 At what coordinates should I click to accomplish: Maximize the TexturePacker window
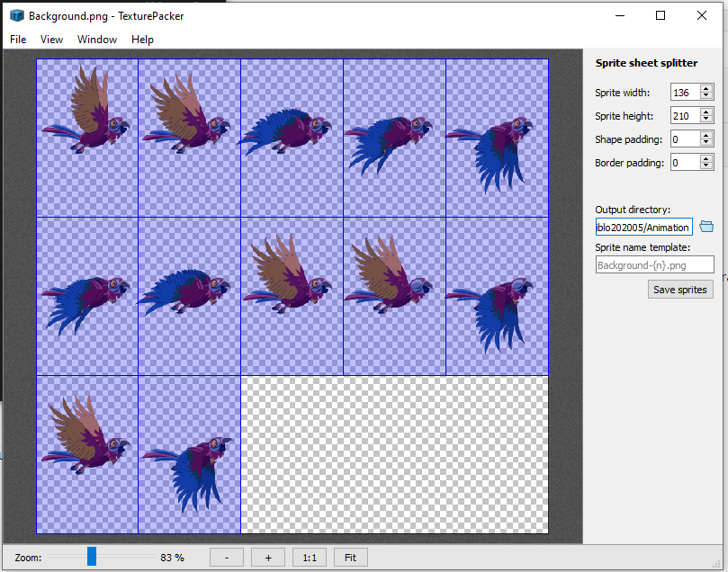(x=661, y=16)
